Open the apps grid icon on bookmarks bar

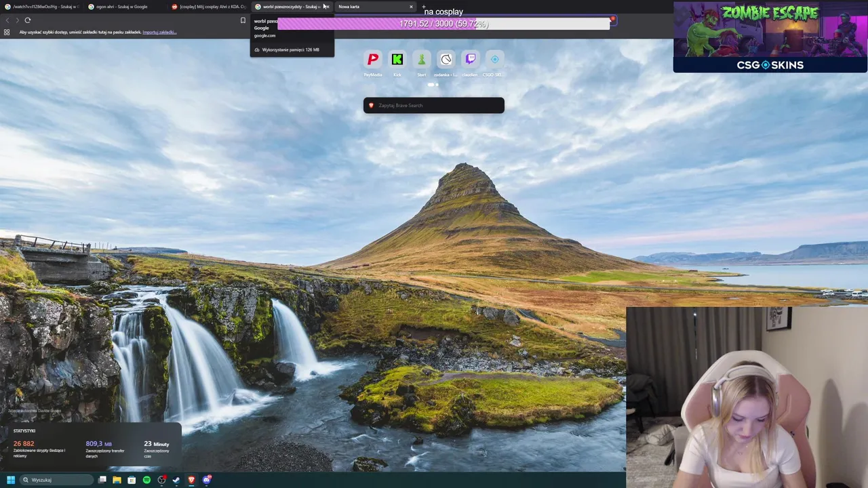point(7,32)
